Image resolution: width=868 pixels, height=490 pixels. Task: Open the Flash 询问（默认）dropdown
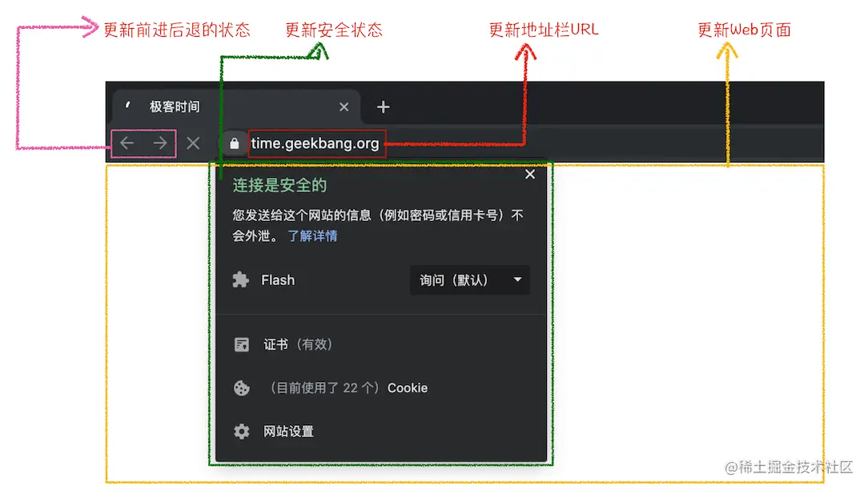click(x=470, y=280)
